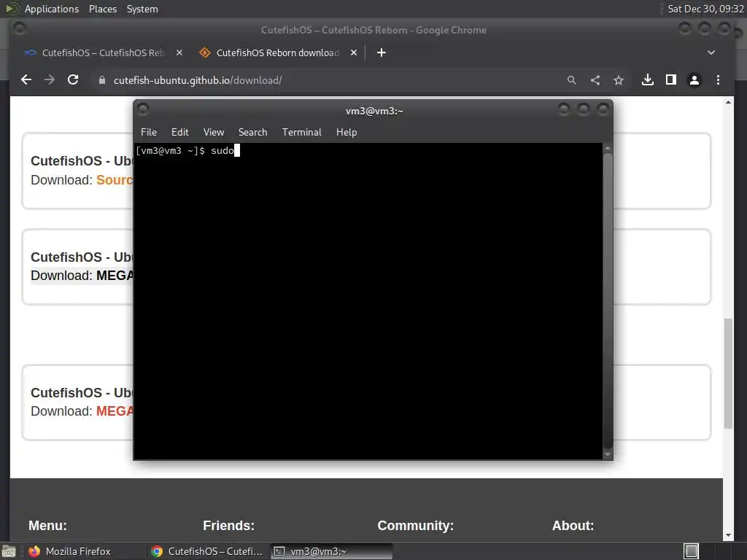Open the Applications panel menu

[x=52, y=9]
